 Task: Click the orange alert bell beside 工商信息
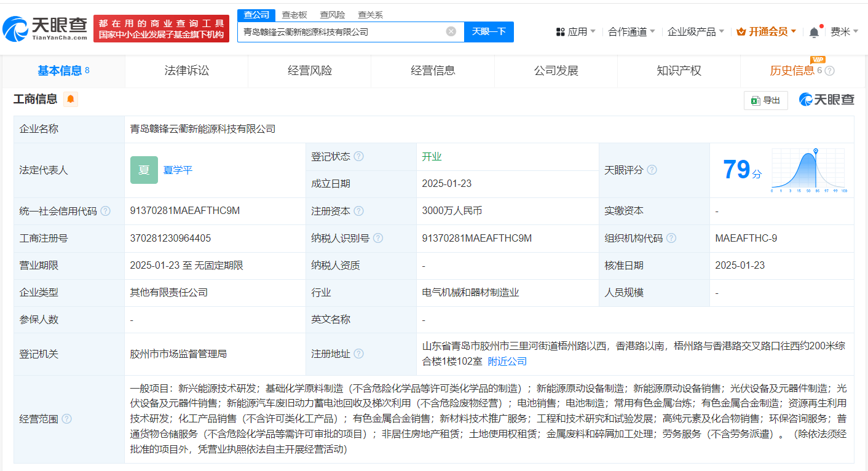71,99
